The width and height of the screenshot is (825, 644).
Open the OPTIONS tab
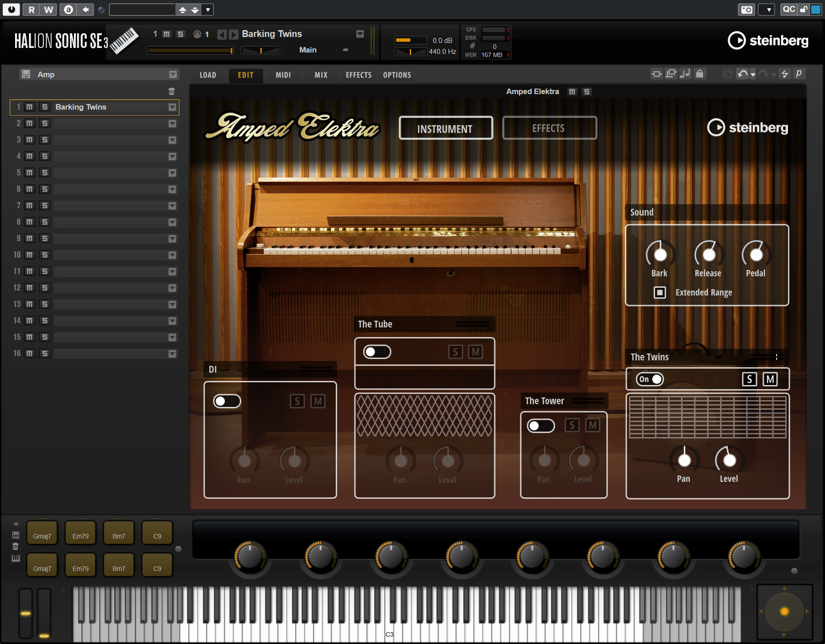(397, 75)
